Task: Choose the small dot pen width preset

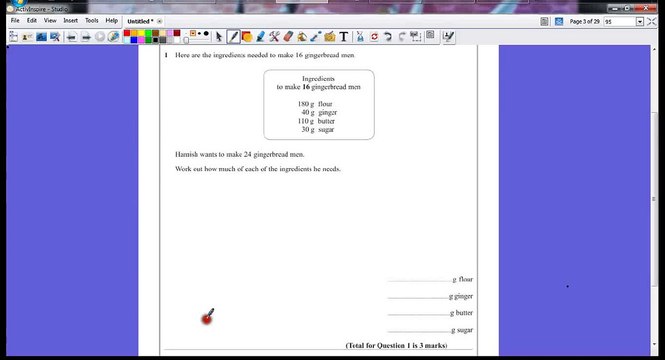Action: click(x=199, y=33)
